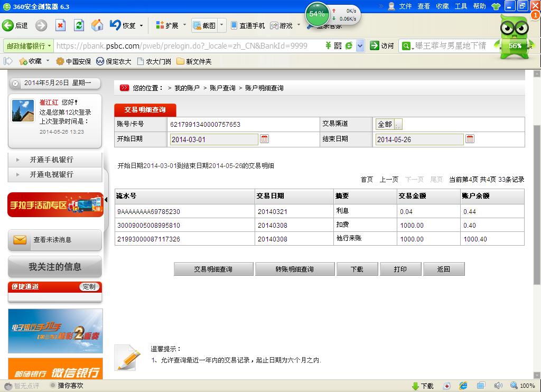The width and height of the screenshot is (541, 392).
Task: Open the 工具 menu
Action: 461,6
